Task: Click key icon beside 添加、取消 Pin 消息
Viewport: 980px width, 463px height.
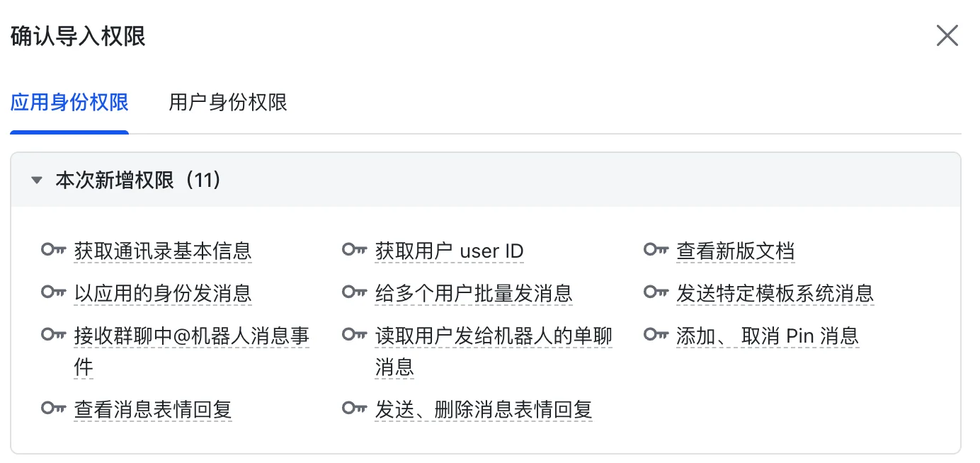Action: tap(656, 335)
